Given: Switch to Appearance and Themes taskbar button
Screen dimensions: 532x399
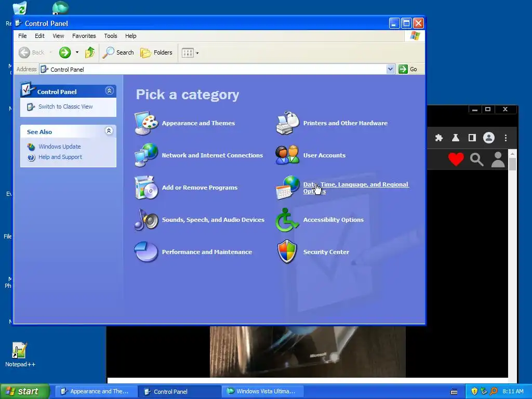Looking at the screenshot, I should tap(96, 392).
